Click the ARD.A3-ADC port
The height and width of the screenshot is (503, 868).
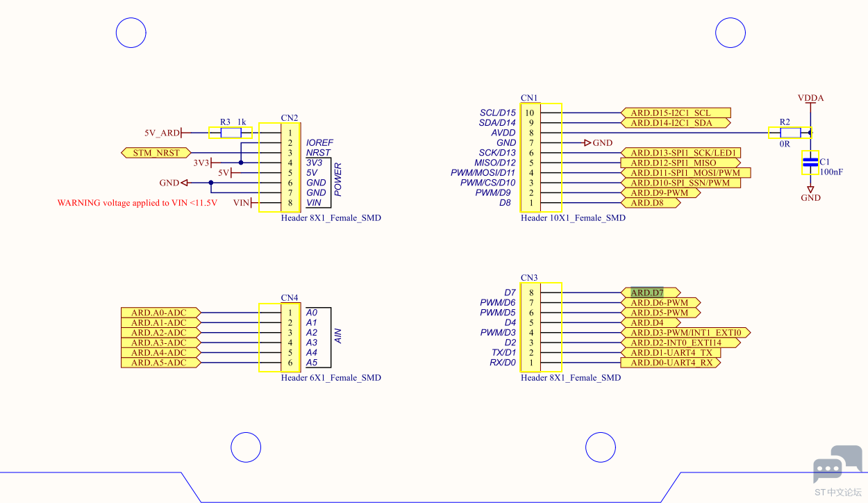point(161,343)
